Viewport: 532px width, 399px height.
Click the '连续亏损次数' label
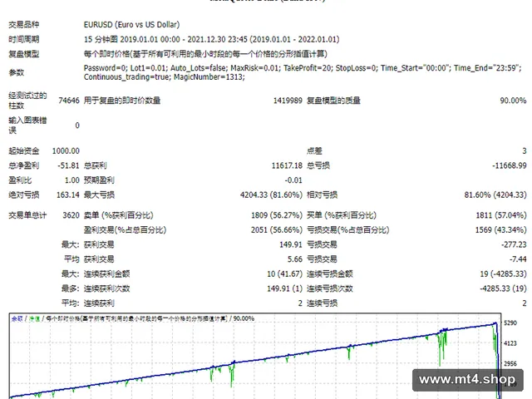point(330,288)
